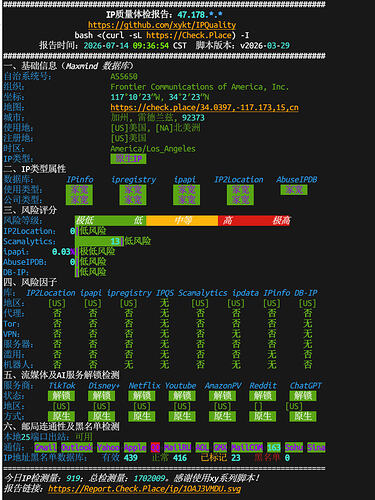The image size is (375, 500).
Task: Select the report time 09:36:54
Action: tap(151, 45)
